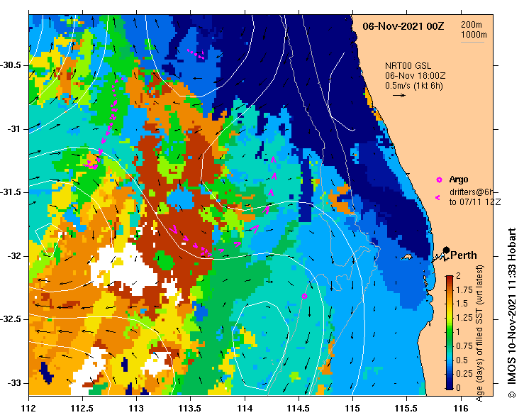The image size is (524, 420).
Task: Click the magenta drifter arrowhead legend symbol
Action: pos(437,198)
